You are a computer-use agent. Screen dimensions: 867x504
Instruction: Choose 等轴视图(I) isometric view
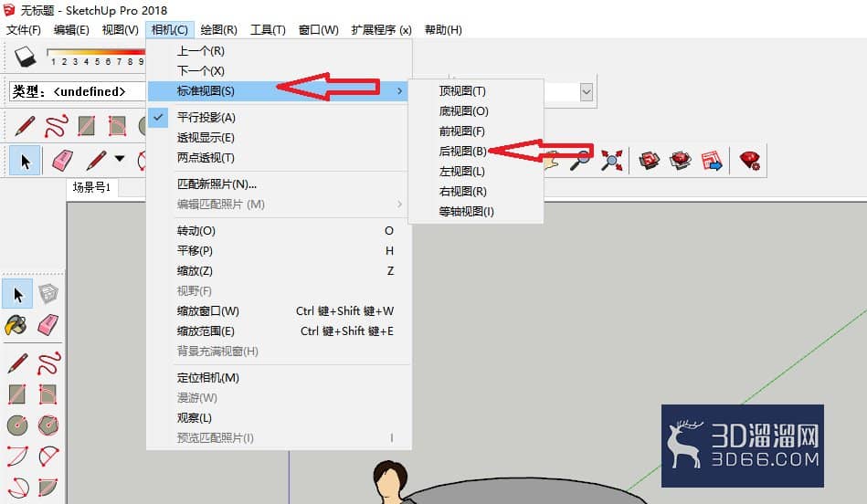point(475,211)
